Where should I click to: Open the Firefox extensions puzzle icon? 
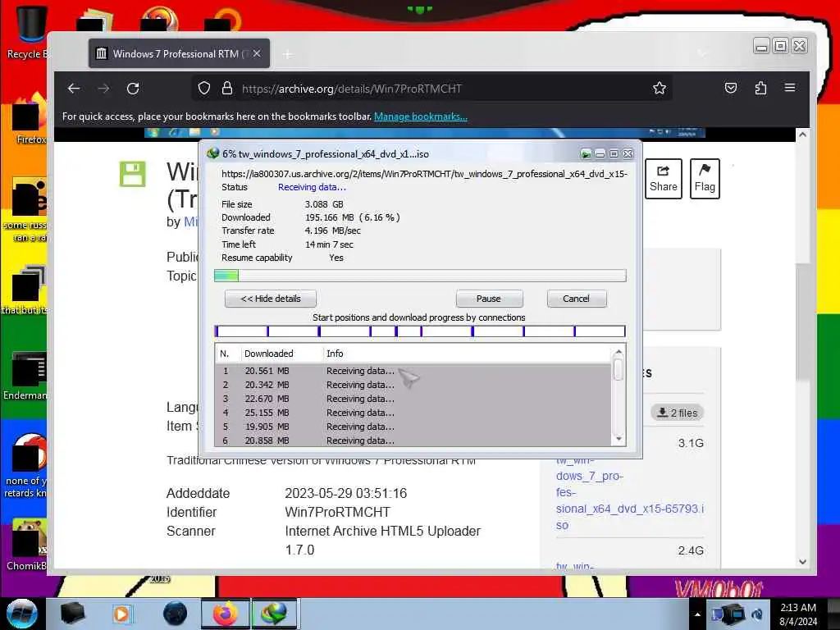760,88
